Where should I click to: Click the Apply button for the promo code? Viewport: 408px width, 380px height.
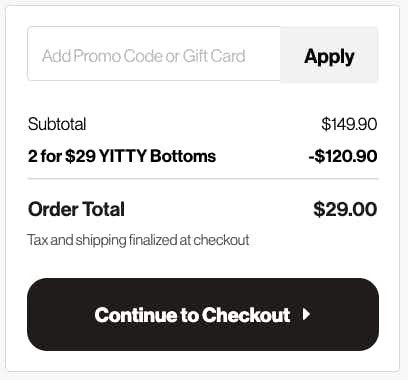tap(329, 54)
